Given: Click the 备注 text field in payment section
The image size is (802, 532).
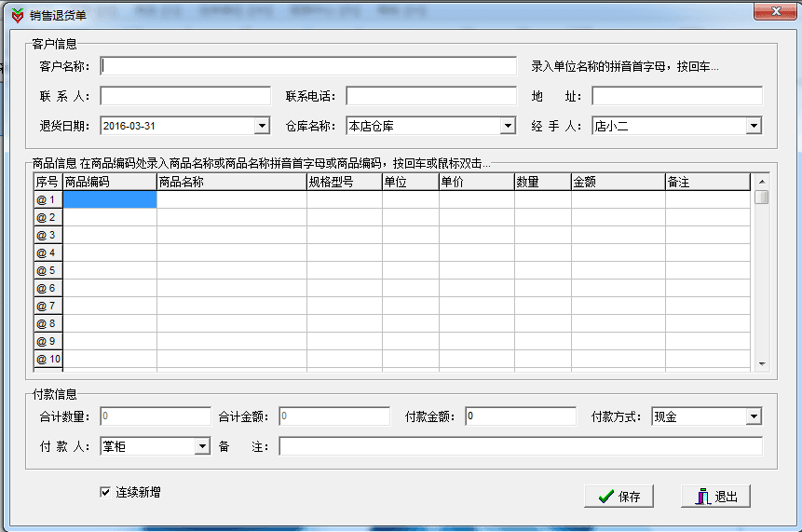Looking at the screenshot, I should (520, 447).
